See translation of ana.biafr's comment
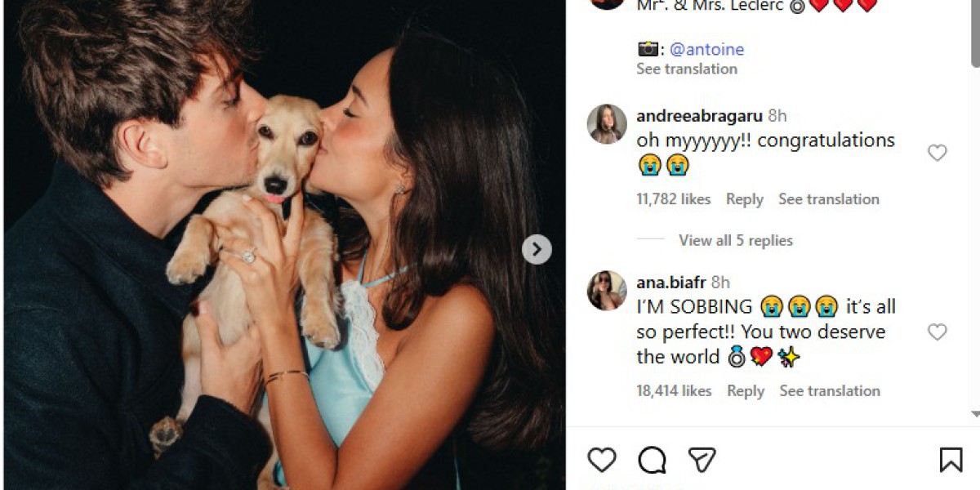Viewport: 980px width, 490px height. tap(830, 391)
